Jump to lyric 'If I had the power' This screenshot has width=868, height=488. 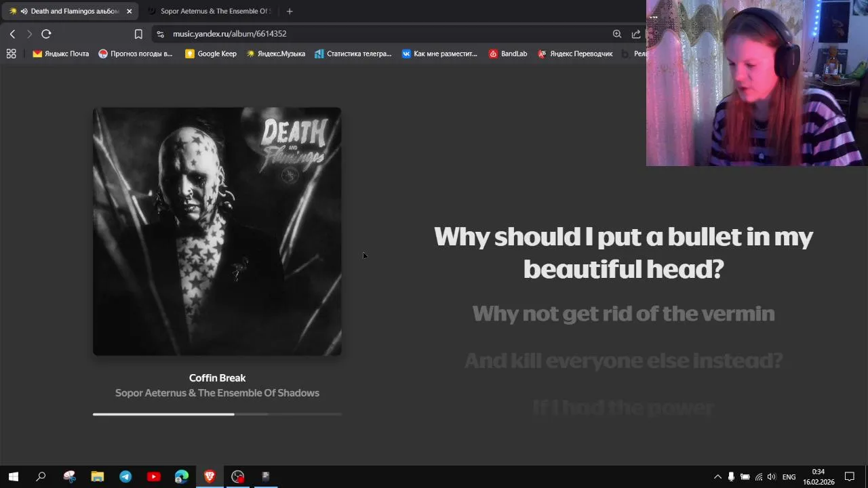[623, 407]
